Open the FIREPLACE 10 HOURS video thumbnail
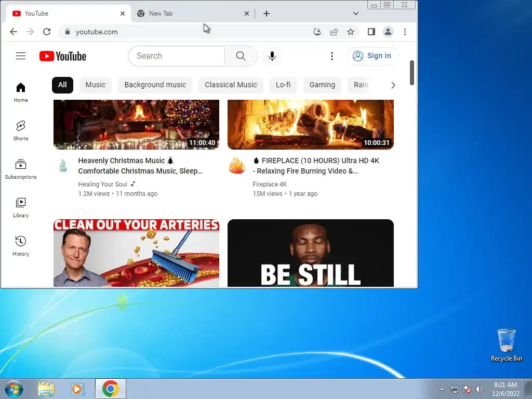The width and height of the screenshot is (532, 399). click(x=311, y=125)
